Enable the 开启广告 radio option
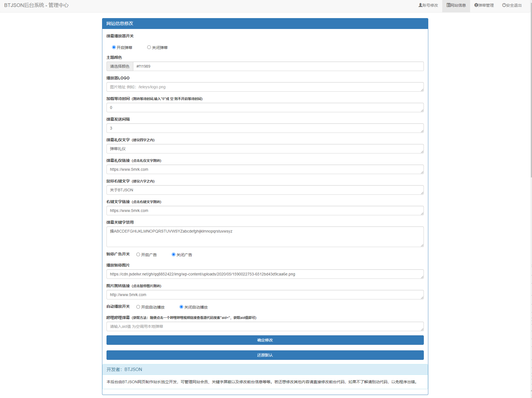The image size is (532, 398). 138,255
